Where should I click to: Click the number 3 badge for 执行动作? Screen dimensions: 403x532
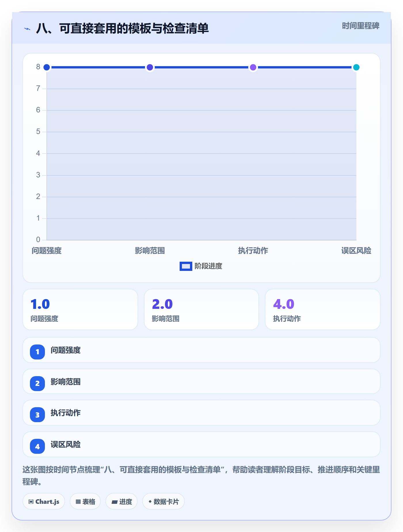click(x=37, y=415)
